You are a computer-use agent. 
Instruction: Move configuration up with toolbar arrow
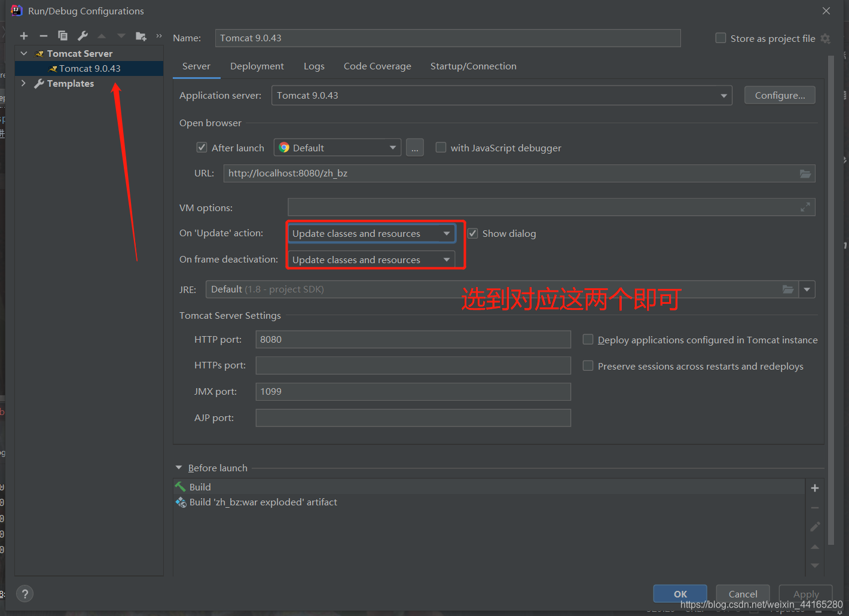(x=102, y=36)
